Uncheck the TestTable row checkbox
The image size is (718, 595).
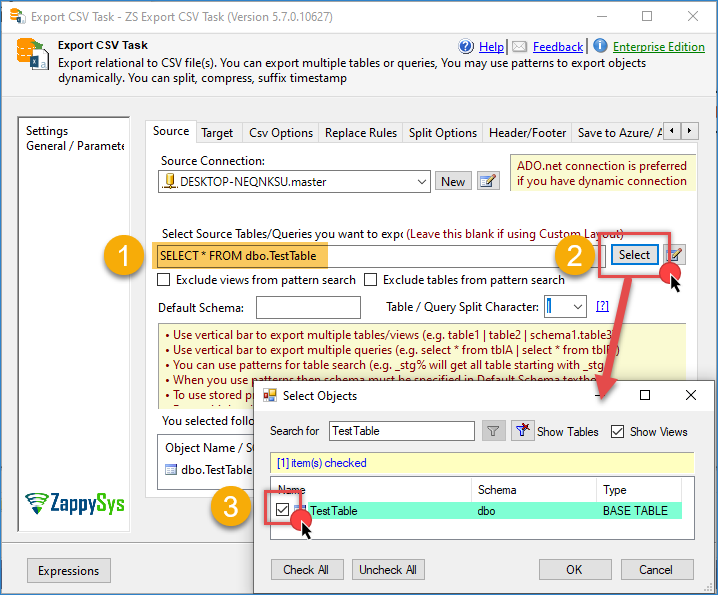point(283,509)
